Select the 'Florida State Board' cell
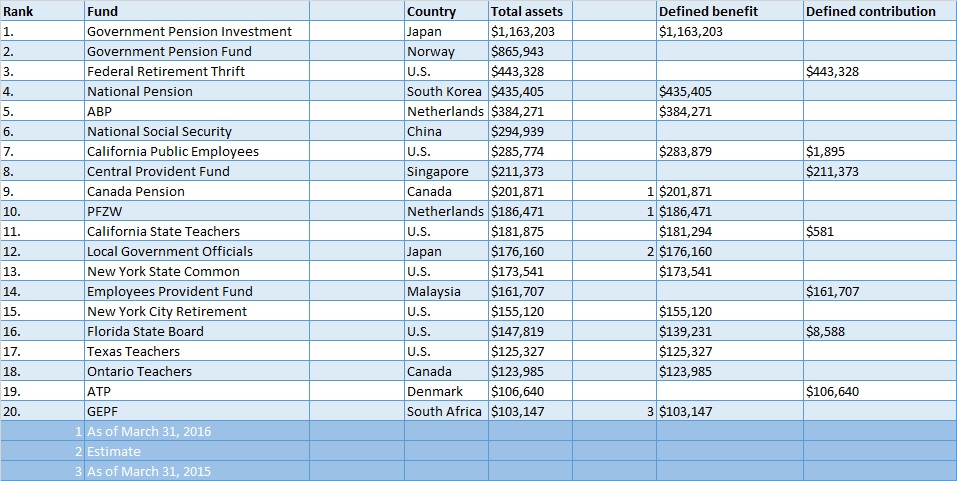This screenshot has height=481, width=957. click(x=197, y=331)
